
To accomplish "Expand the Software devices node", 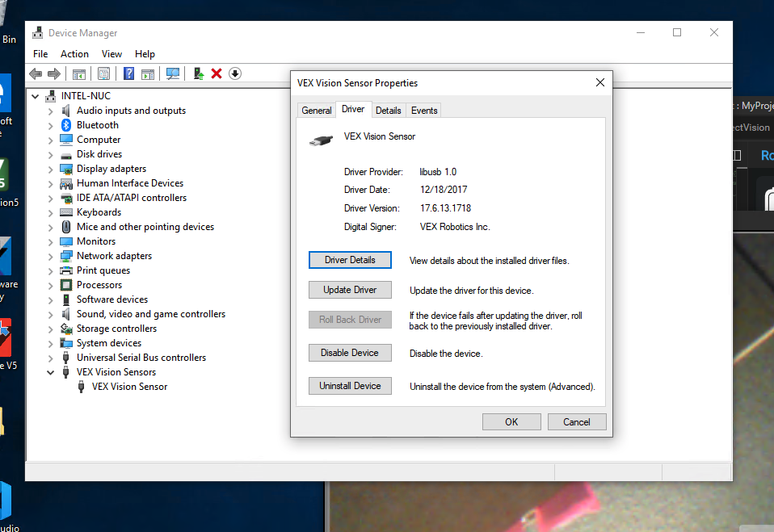I will pos(50,300).
